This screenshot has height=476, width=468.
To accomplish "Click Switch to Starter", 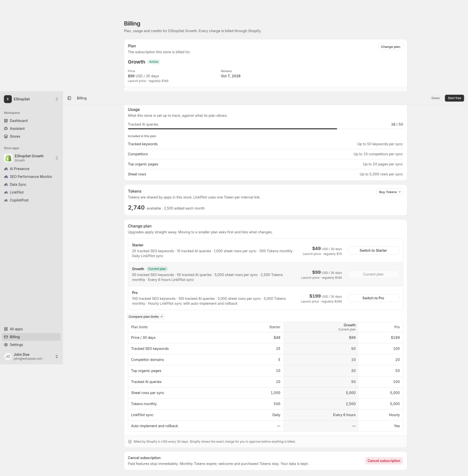I will pyautogui.click(x=373, y=251).
